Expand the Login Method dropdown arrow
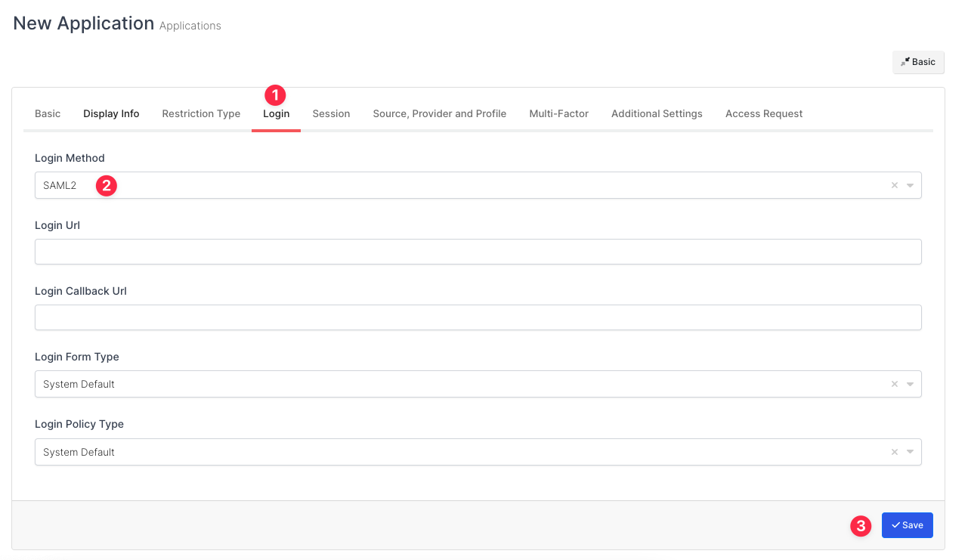The width and height of the screenshot is (971, 560). click(911, 185)
